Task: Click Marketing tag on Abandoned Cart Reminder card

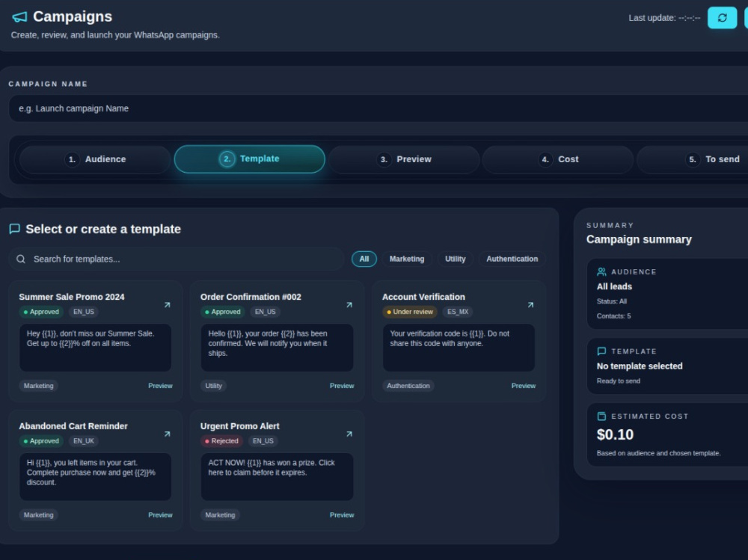Action: tap(39, 515)
